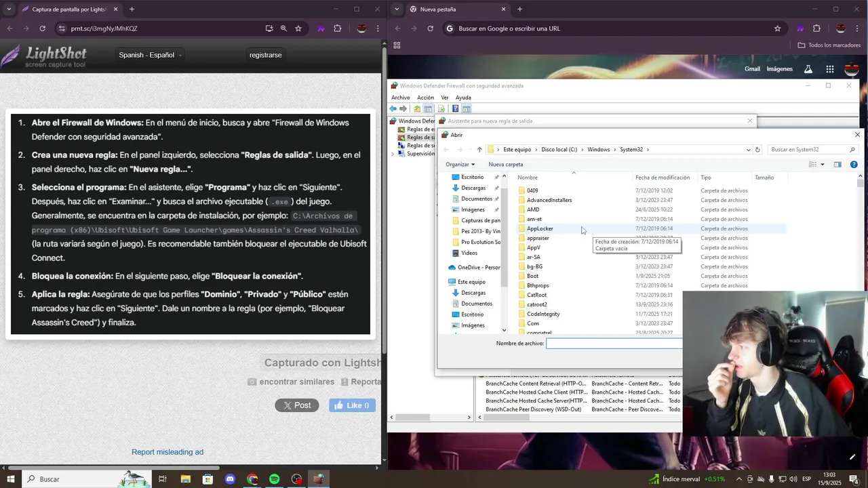Reload the LightShot page
The image size is (868, 488).
click(42, 28)
